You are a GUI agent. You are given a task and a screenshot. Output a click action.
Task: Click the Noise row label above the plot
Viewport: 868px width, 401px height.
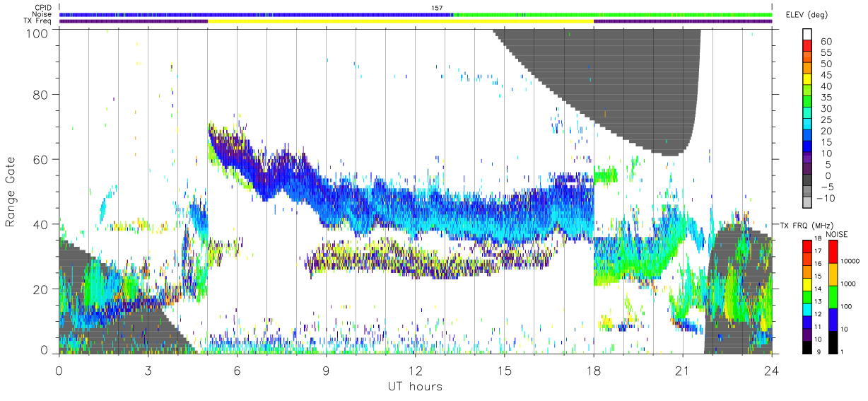click(42, 14)
